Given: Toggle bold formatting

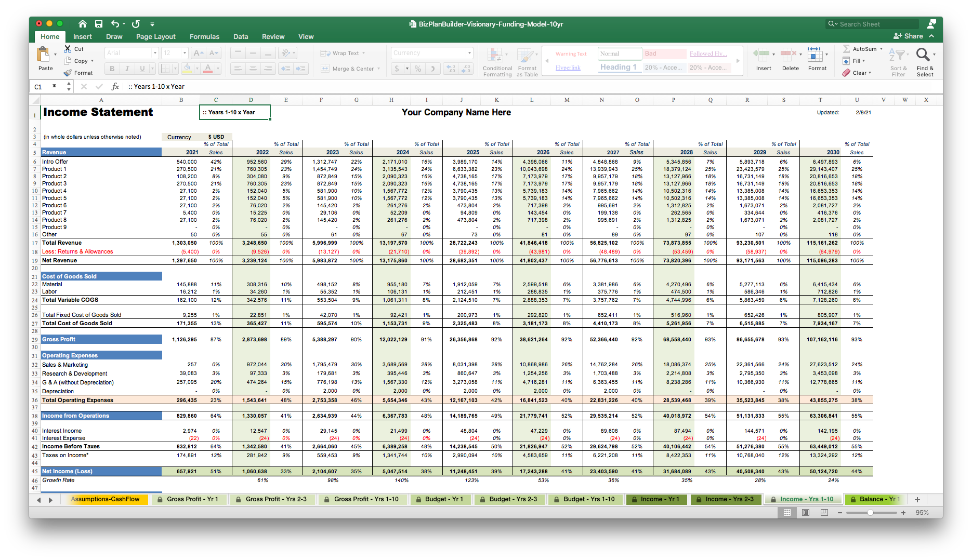Looking at the screenshot, I should pyautogui.click(x=112, y=69).
